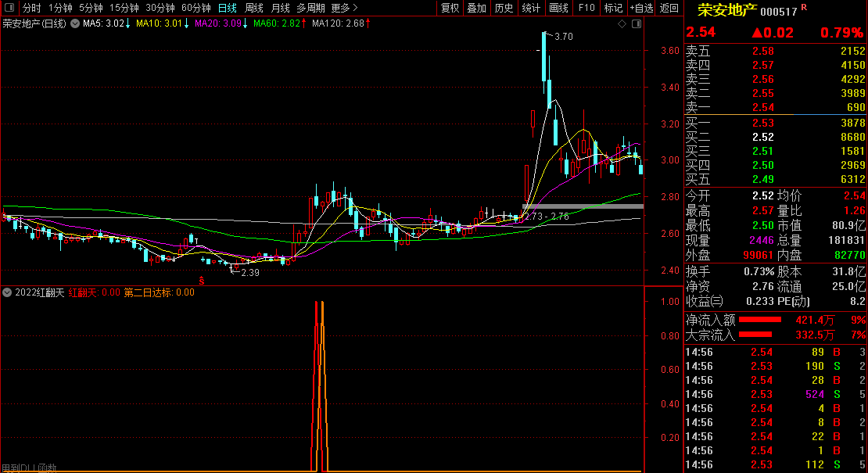Screen dimensions: 868x473
Task: Click the 叠加 overlay button
Action: pos(476,8)
